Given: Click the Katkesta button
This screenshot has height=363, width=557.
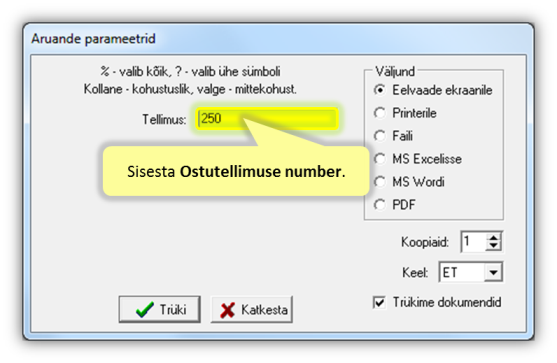Looking at the screenshot, I should point(252,309).
